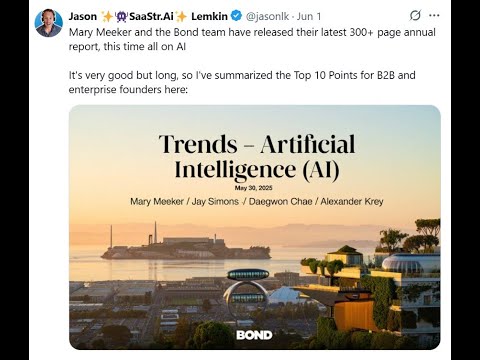Click the Lemkin surname in the header
Viewport: 480px width, 360px height.
click(x=209, y=16)
